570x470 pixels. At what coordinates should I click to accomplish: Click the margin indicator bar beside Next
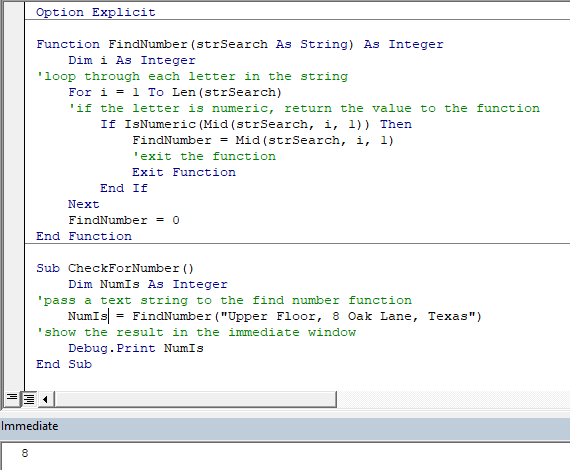14,204
